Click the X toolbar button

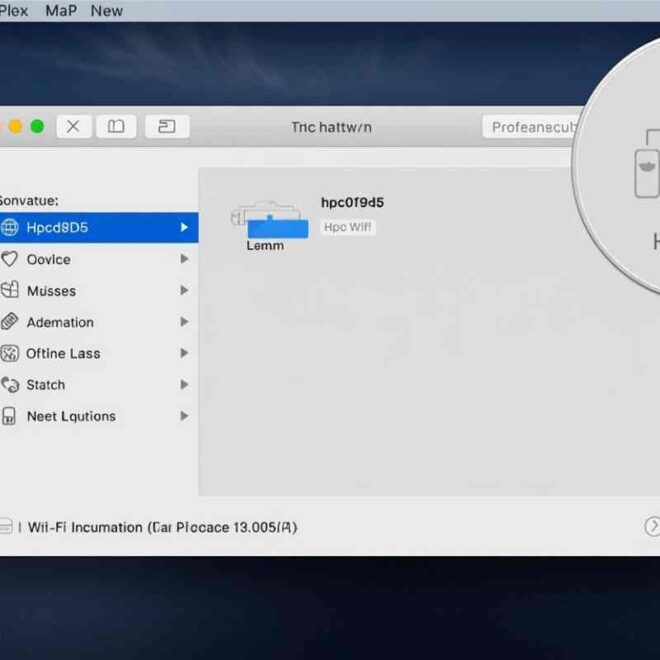(74, 126)
